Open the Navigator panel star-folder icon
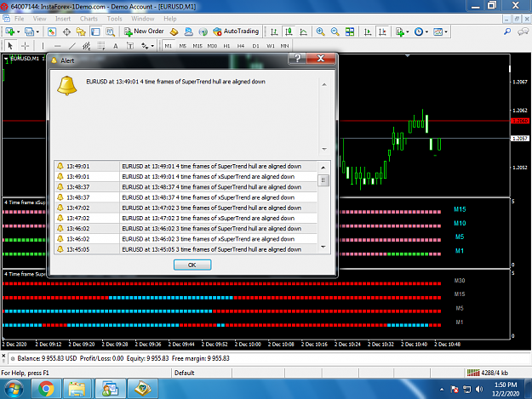This screenshot has height=399, width=532. coord(81,31)
